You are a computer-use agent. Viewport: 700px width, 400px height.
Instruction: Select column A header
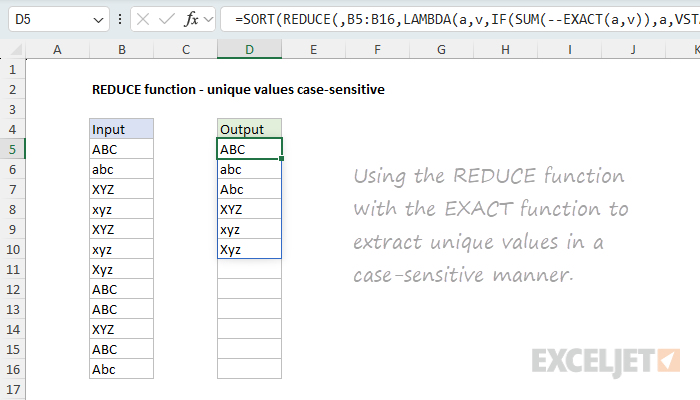(58, 50)
